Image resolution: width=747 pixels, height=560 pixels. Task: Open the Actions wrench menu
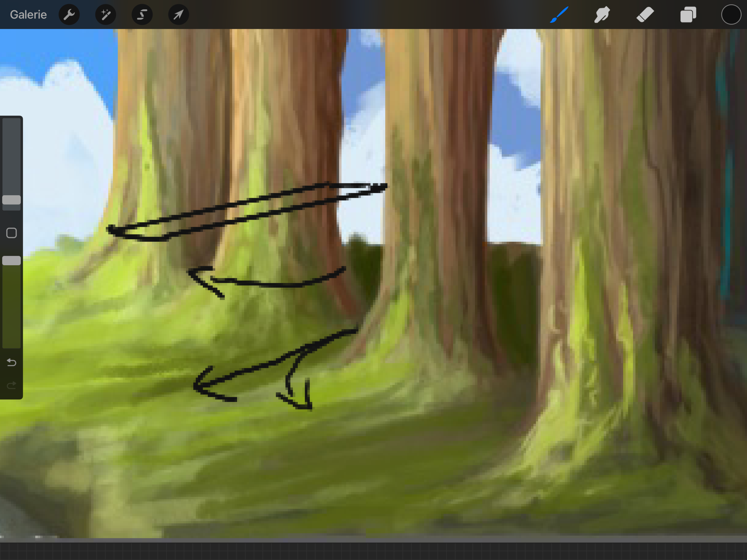pyautogui.click(x=69, y=15)
